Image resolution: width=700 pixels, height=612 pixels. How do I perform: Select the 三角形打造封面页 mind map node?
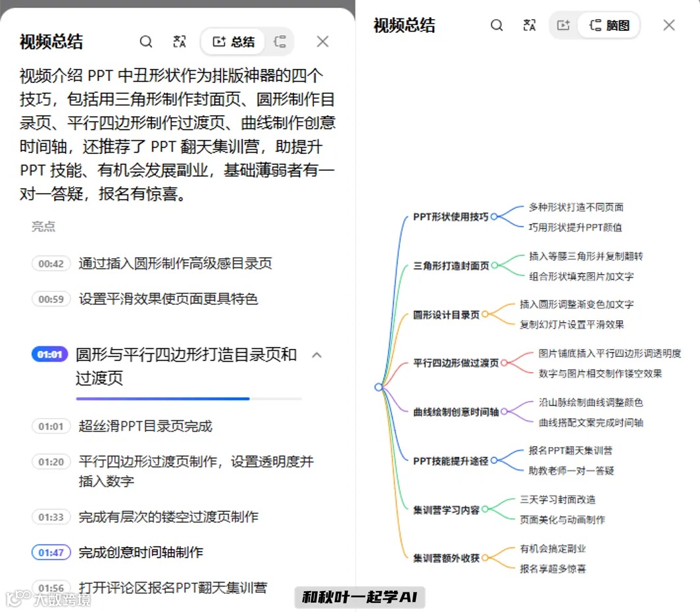coord(451,266)
